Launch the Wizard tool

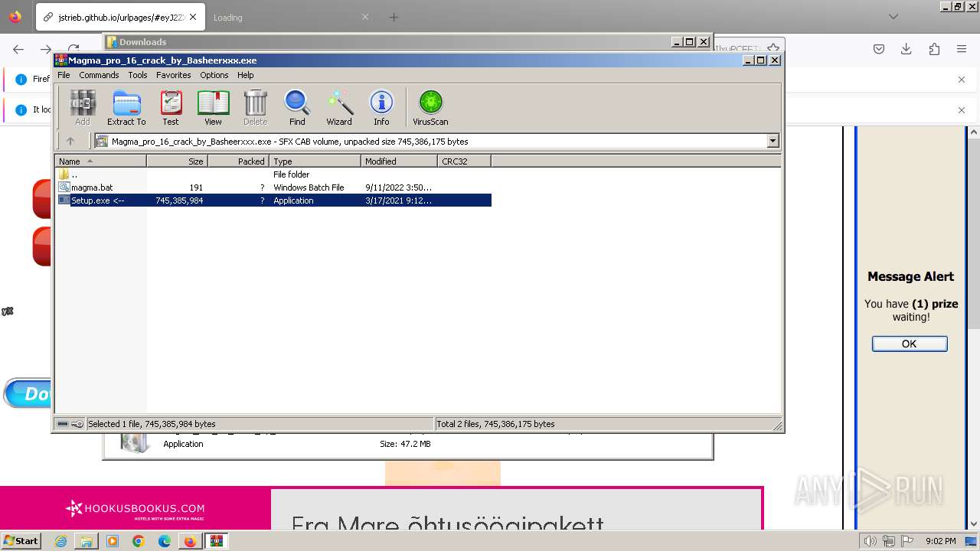tap(339, 107)
